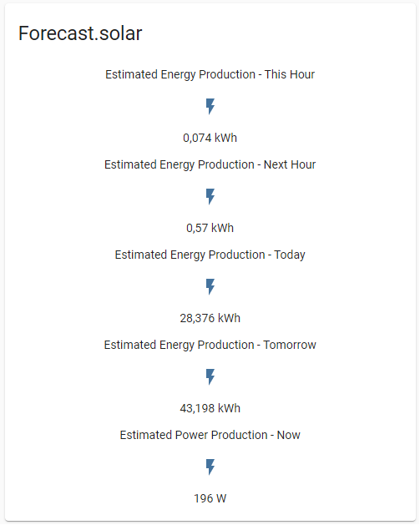Screen dimensions: 420x525
Task: Click lightning icon for This Hour production
Action: (210, 107)
